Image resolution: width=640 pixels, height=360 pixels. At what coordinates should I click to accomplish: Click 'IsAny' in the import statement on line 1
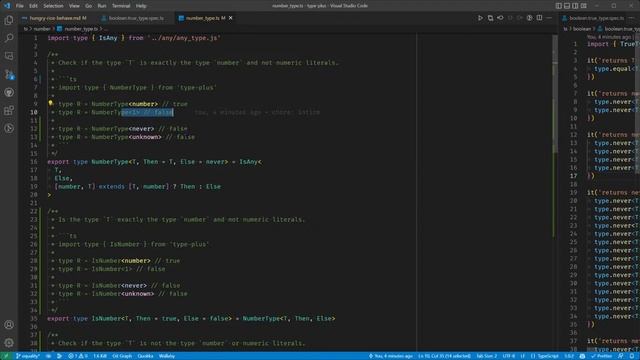pos(108,38)
